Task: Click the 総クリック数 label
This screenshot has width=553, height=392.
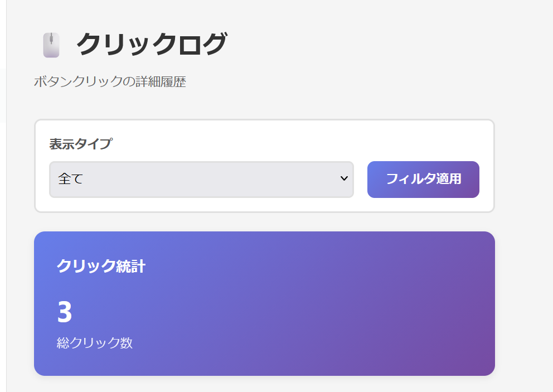Action: point(95,343)
